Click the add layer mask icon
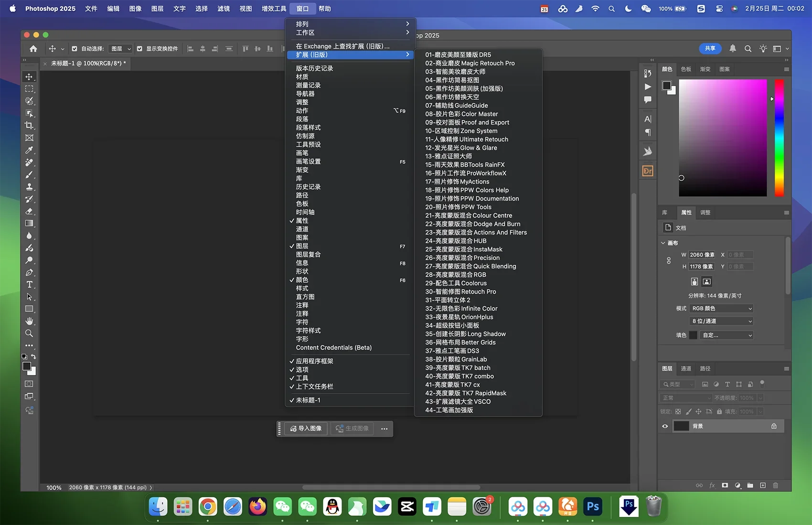This screenshot has height=525, width=812. point(725,485)
